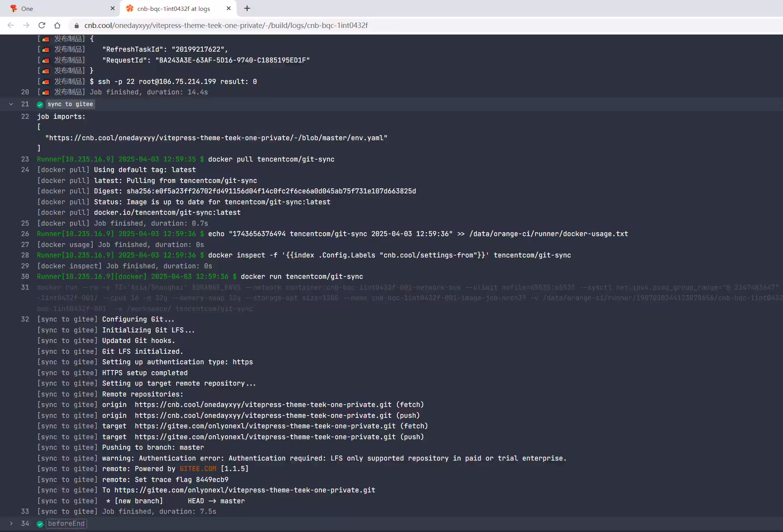Image resolution: width=783 pixels, height=532 pixels.
Task: Click the sync to gitee stage label
Action: (70, 104)
